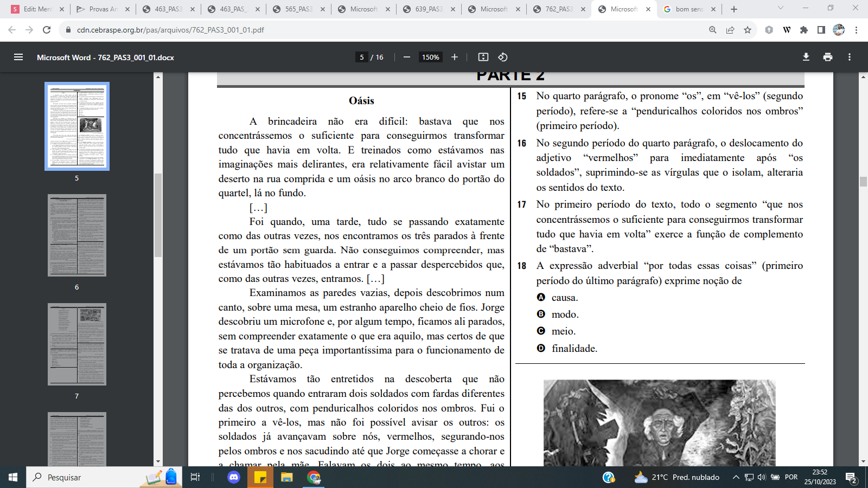Open the notifications center icon
Viewport: 868px width, 488px height.
[x=851, y=478]
